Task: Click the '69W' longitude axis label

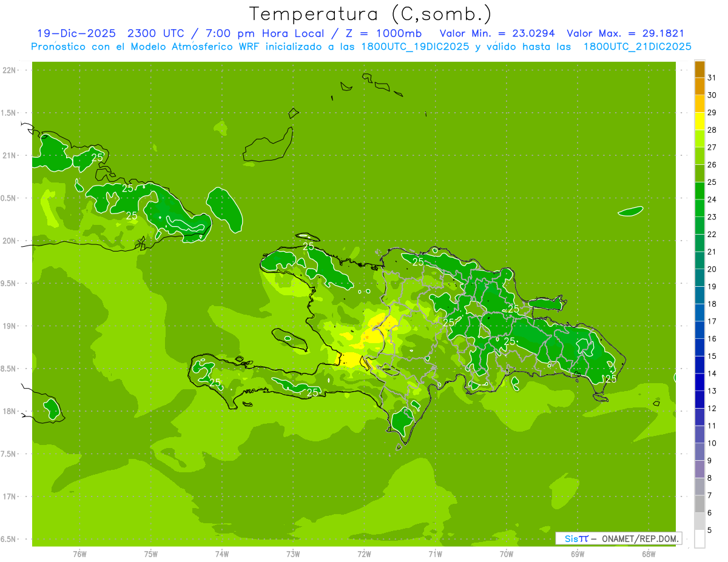Action: pyautogui.click(x=578, y=554)
